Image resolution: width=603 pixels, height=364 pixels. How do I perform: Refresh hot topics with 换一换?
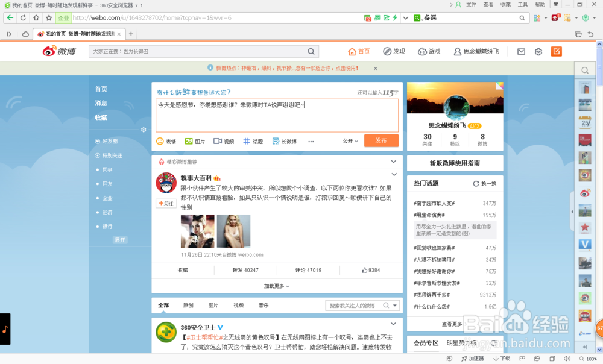pyautogui.click(x=485, y=184)
